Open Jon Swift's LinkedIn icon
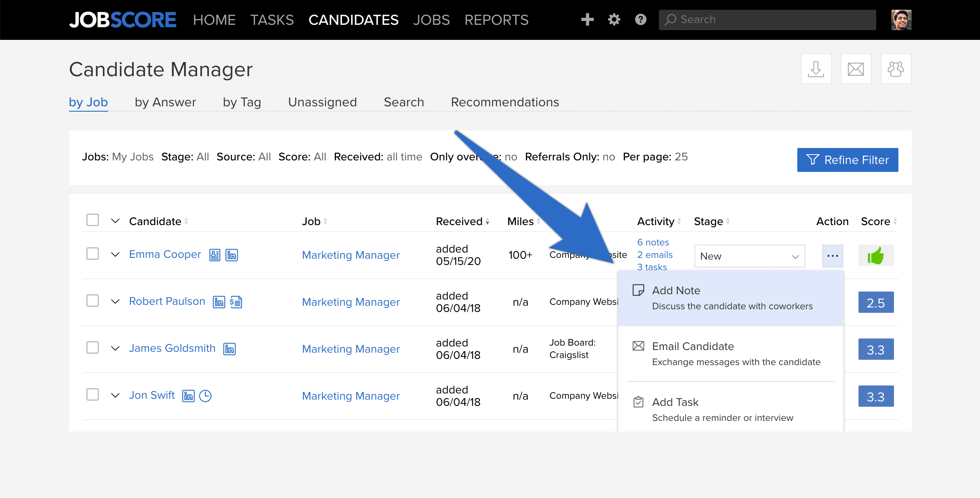 coord(188,396)
